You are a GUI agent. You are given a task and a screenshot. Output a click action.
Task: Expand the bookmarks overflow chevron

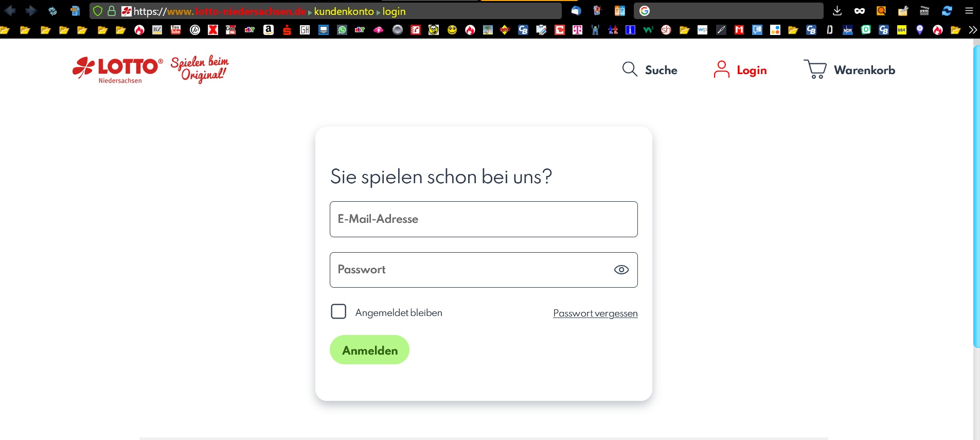tap(972, 30)
